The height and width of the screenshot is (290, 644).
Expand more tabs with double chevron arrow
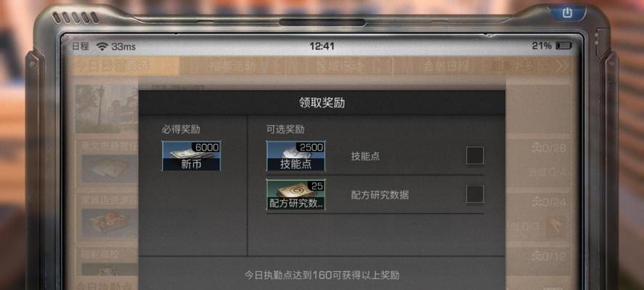[561, 66]
